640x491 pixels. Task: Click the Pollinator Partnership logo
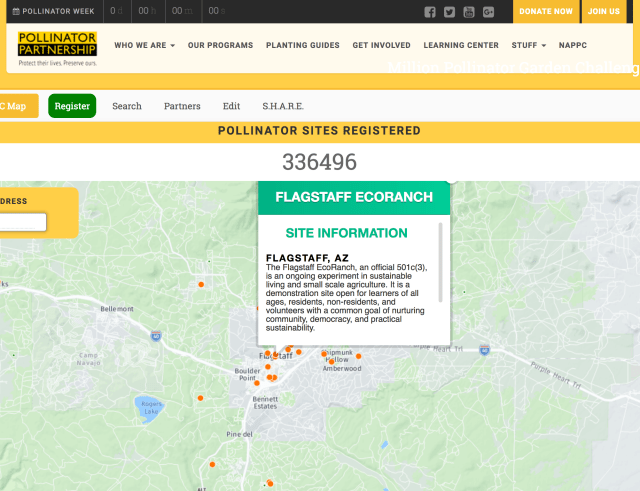coord(57,46)
